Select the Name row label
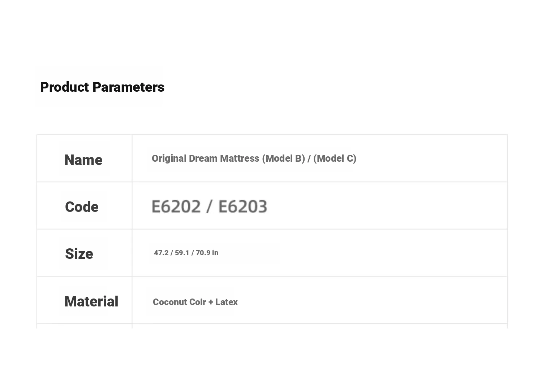Screen dimensions: 542x392 [83, 160]
